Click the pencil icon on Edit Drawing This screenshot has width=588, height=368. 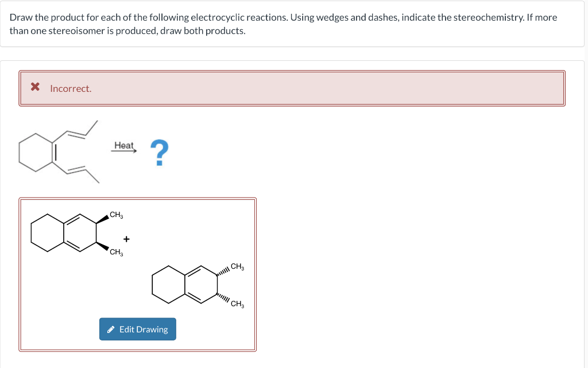click(111, 329)
